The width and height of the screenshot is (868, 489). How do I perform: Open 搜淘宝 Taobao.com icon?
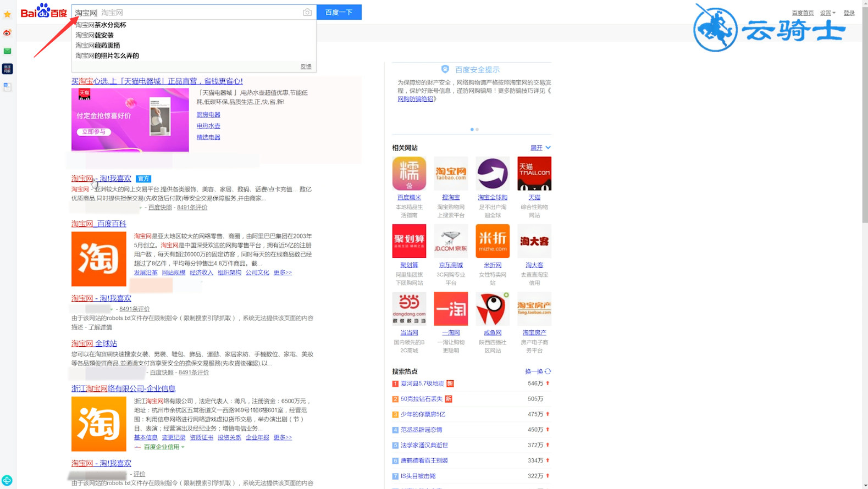[x=451, y=174]
